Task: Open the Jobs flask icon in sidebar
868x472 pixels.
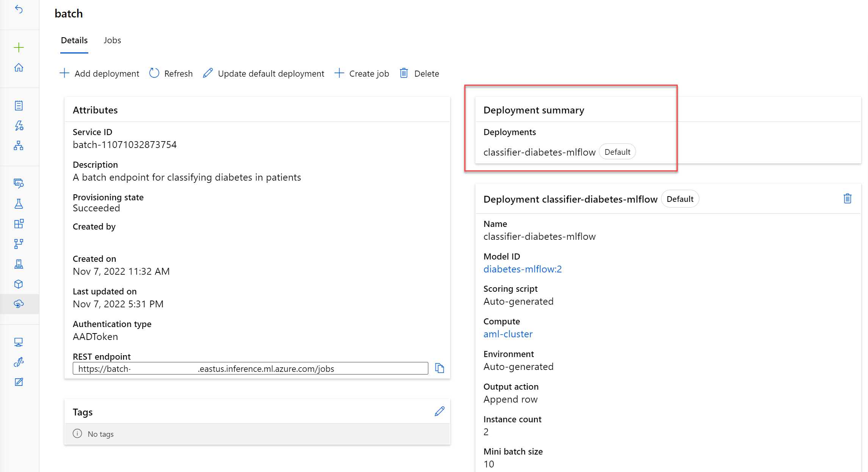Action: point(19,204)
